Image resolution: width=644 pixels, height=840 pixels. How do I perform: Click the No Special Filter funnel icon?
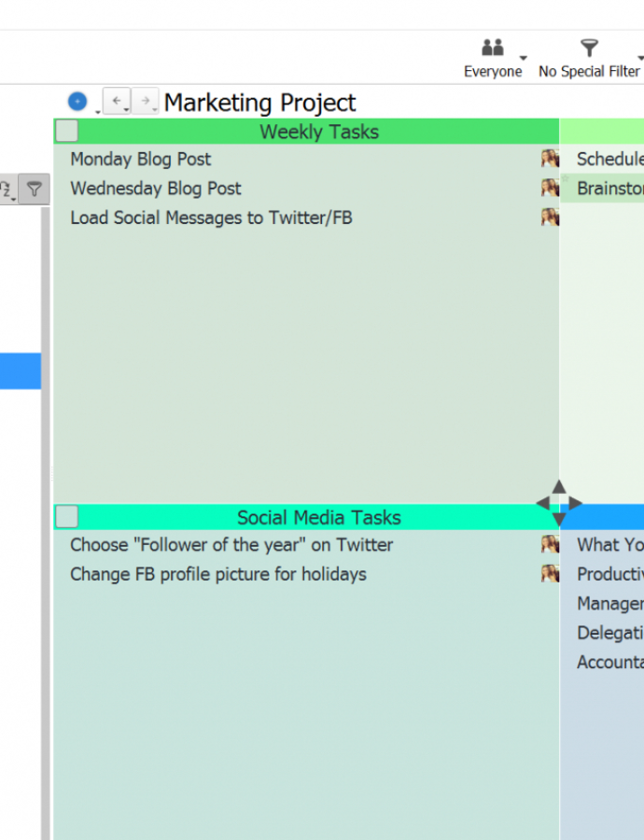[589, 48]
